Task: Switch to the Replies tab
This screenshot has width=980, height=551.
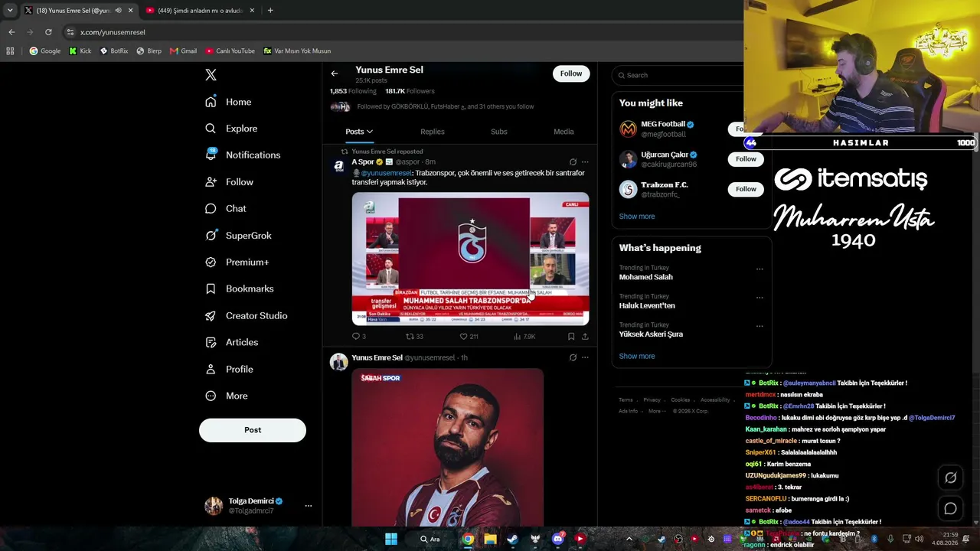Action: (x=433, y=132)
